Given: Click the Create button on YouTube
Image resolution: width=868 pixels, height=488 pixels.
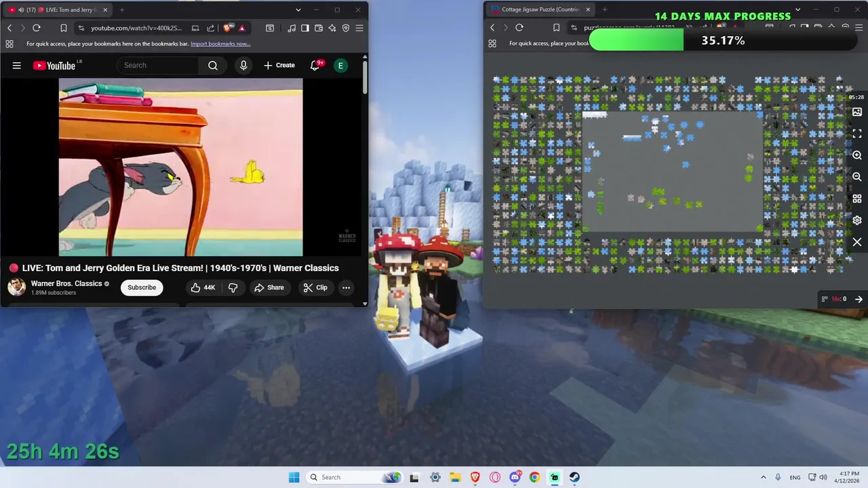Looking at the screenshot, I should [279, 65].
